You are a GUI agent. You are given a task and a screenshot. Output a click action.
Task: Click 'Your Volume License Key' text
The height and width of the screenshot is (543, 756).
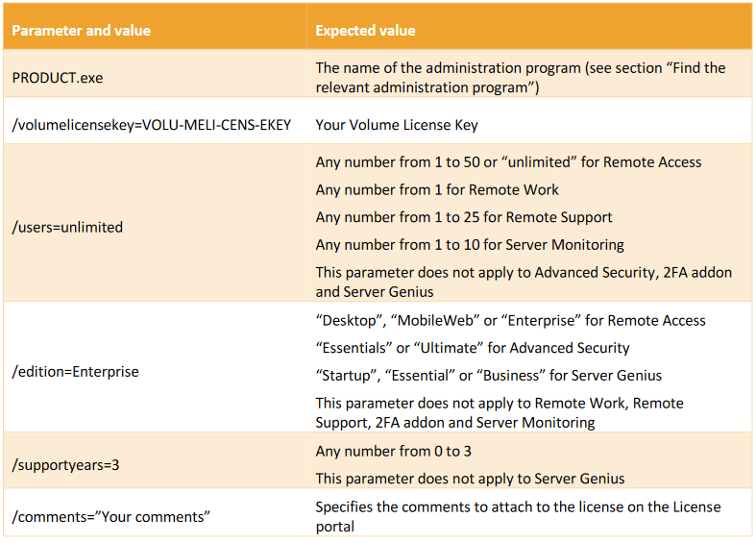tap(396, 125)
